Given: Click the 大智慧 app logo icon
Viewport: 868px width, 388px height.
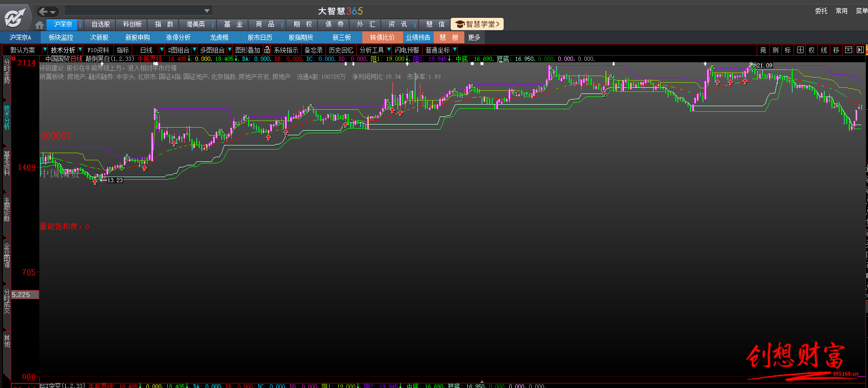Looking at the screenshot, I should 15,18.
